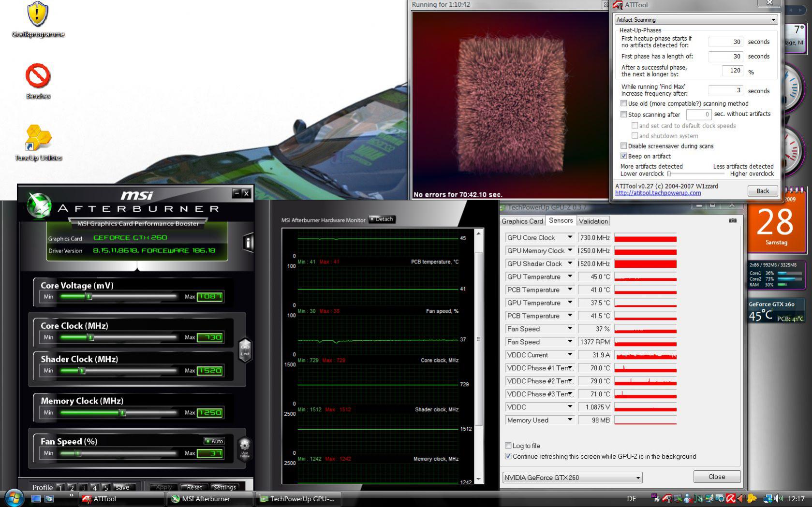812x507 pixels.
Task: Launch TuneUp Utilities from the desktop
Action: pyautogui.click(x=38, y=143)
